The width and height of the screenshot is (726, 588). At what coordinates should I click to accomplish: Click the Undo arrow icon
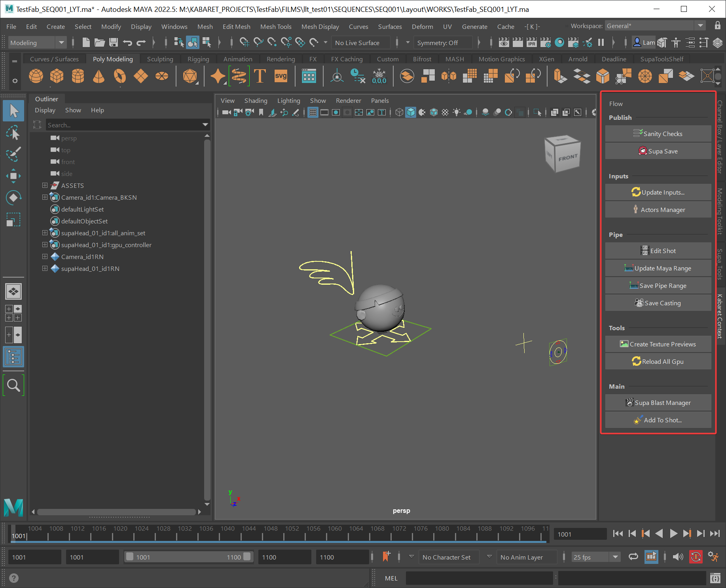(127, 42)
